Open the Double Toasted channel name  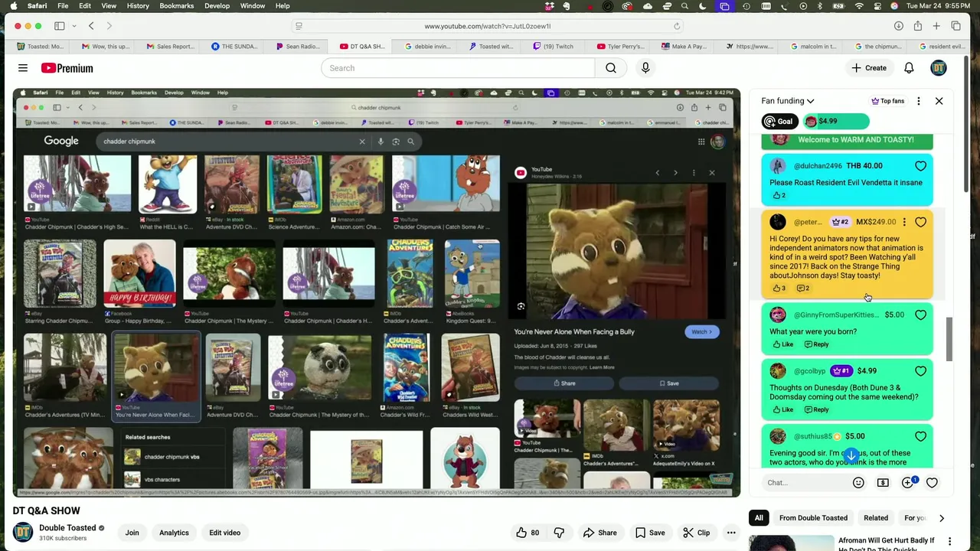click(x=67, y=528)
